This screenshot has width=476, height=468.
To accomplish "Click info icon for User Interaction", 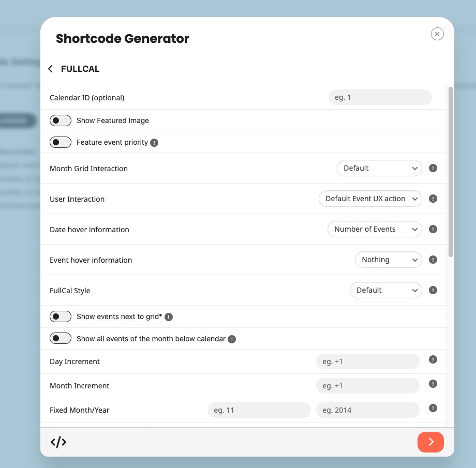I will point(434,199).
